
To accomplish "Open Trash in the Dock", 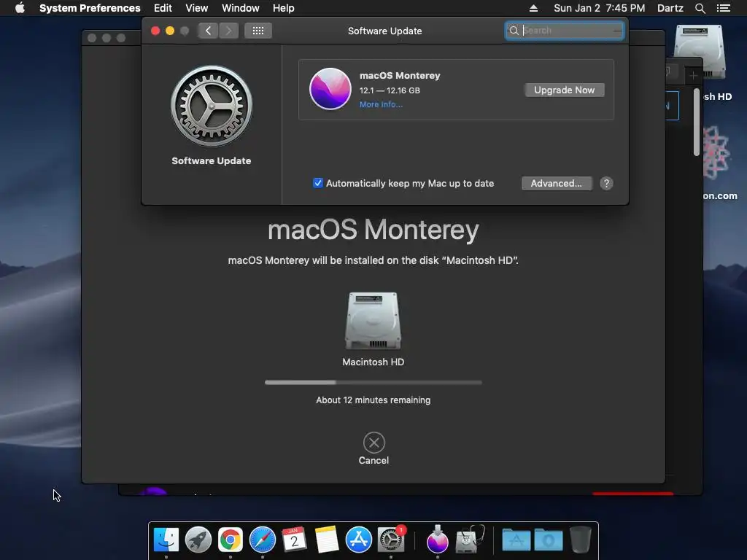I will tap(580, 540).
